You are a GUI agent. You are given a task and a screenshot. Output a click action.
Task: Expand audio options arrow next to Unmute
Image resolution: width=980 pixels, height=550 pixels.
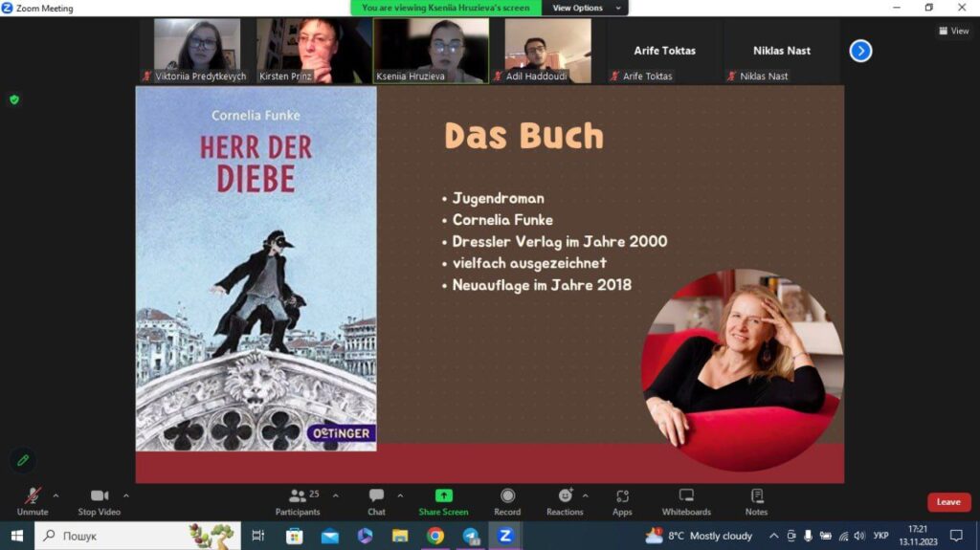(56, 495)
